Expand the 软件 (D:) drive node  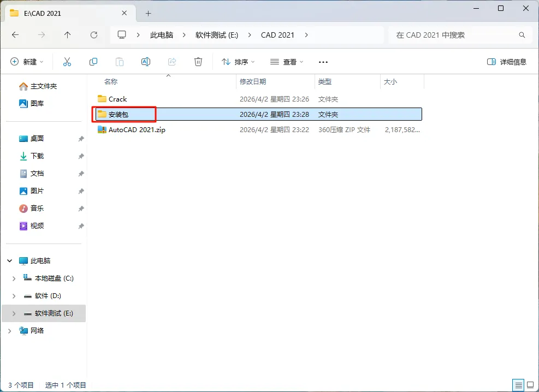click(x=14, y=296)
